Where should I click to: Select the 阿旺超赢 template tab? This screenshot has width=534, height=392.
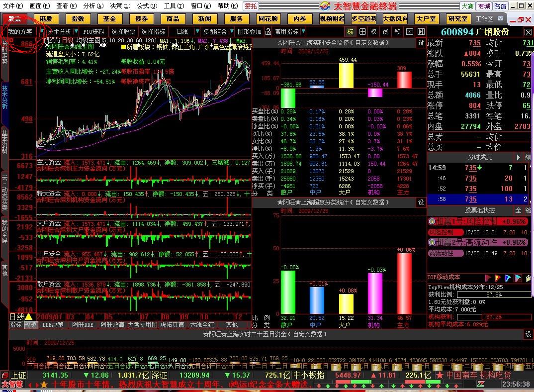coord(112,325)
